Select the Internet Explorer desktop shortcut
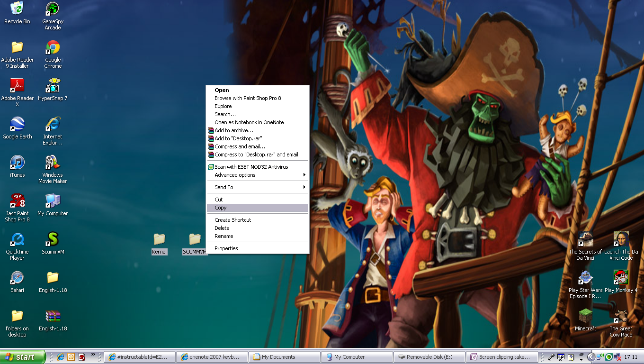This screenshot has height=364, width=644. (x=53, y=131)
